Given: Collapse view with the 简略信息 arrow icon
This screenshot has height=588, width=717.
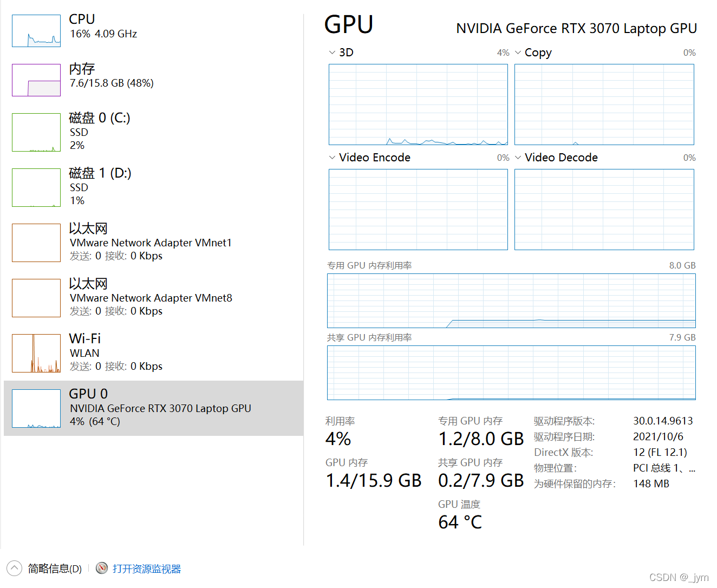Looking at the screenshot, I should (15, 568).
